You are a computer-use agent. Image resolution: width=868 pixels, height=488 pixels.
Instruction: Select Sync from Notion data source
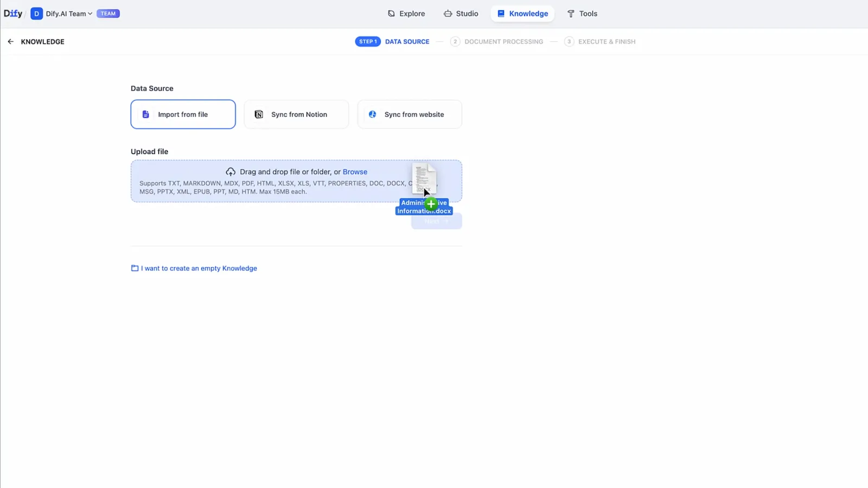tap(296, 114)
